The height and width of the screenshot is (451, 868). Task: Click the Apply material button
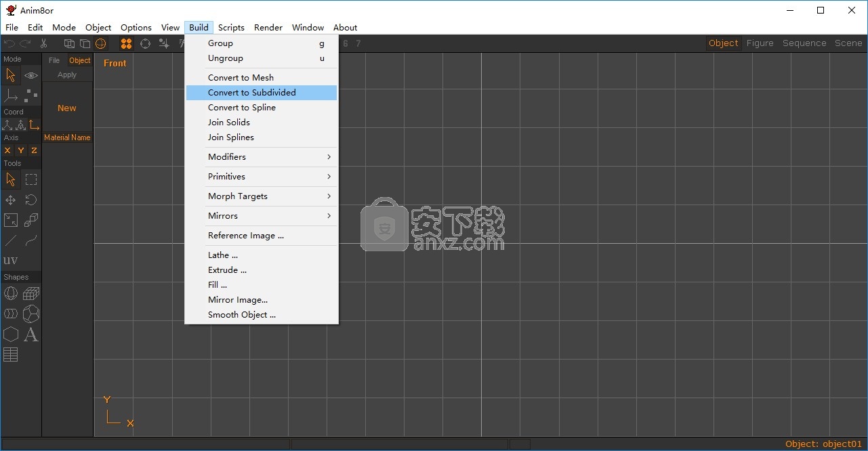67,74
